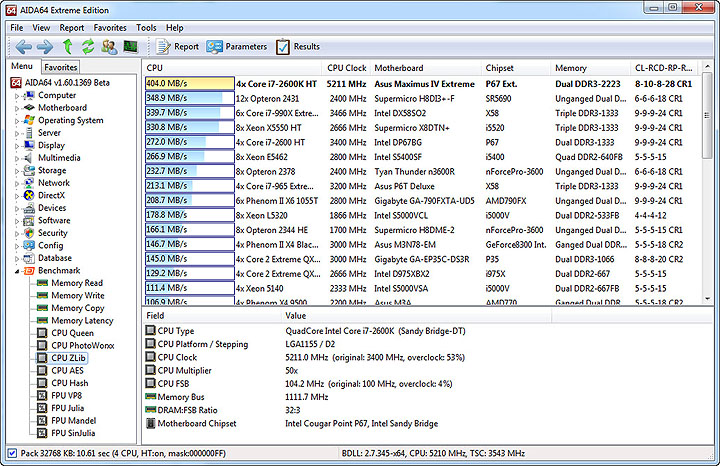Open the Report menu

pos(72,28)
